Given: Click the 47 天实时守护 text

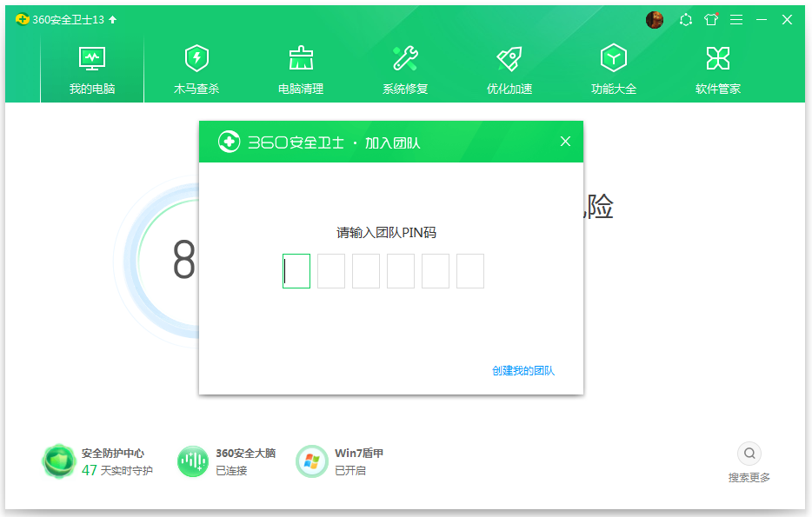Looking at the screenshot, I should [x=117, y=470].
